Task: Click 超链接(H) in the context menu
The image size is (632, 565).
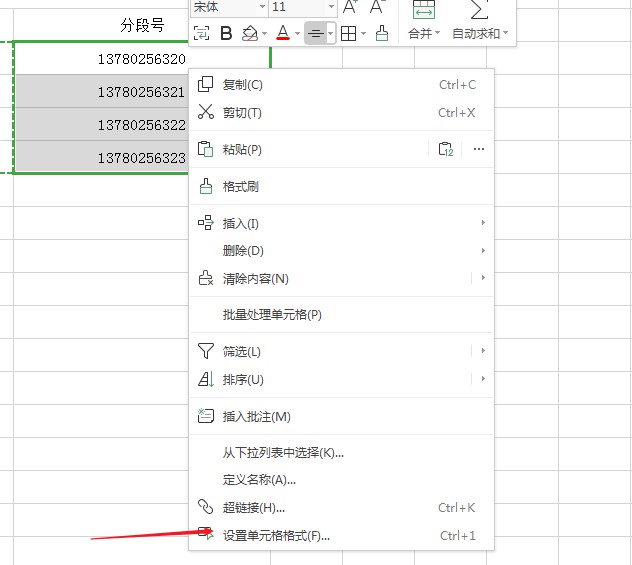Action: tap(254, 508)
